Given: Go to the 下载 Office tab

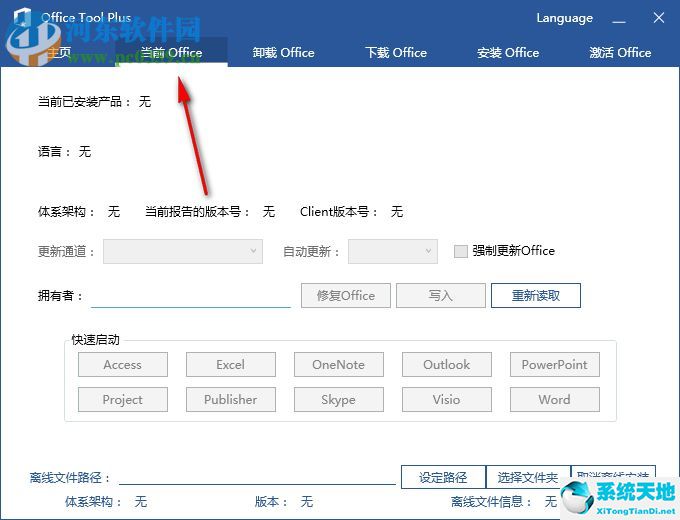Looking at the screenshot, I should tap(396, 52).
